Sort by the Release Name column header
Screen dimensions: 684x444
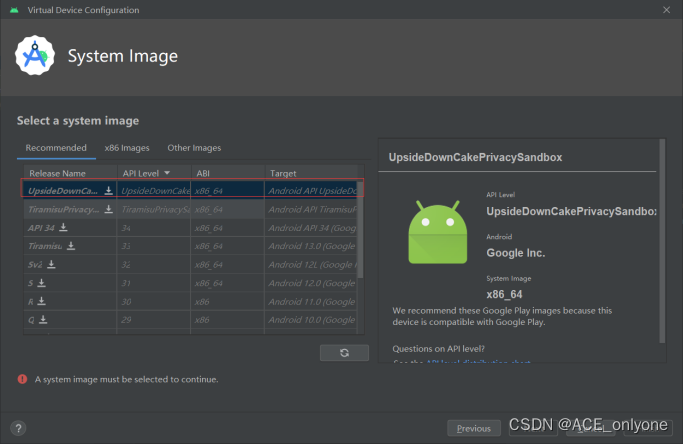tap(70, 173)
